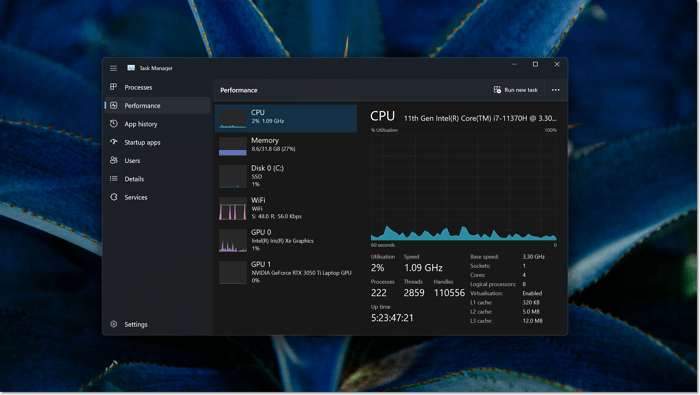The width and height of the screenshot is (700, 395).
Task: Switch to Startup apps
Action: pyautogui.click(x=157, y=142)
